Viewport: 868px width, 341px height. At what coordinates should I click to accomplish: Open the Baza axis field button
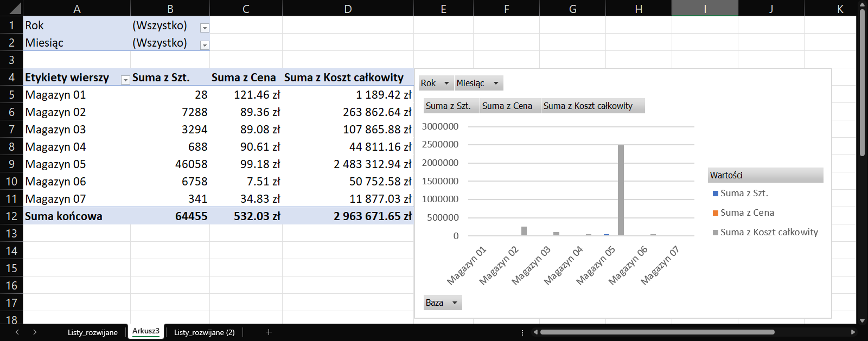(x=442, y=303)
